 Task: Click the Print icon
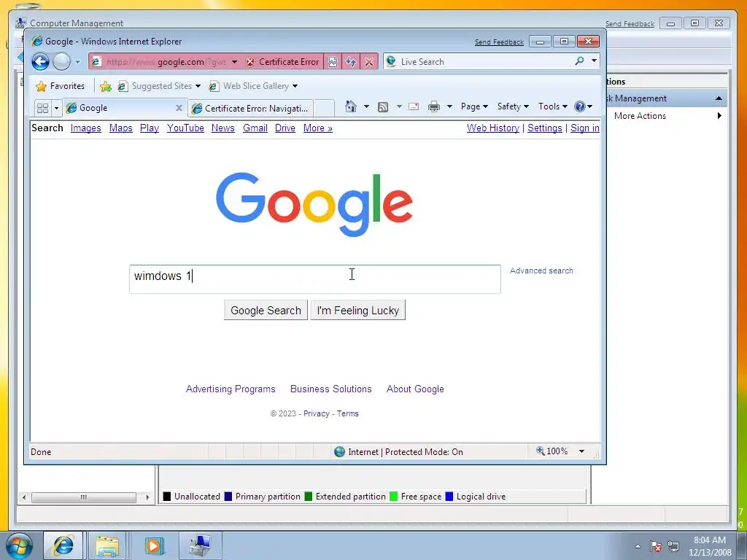[x=433, y=106]
